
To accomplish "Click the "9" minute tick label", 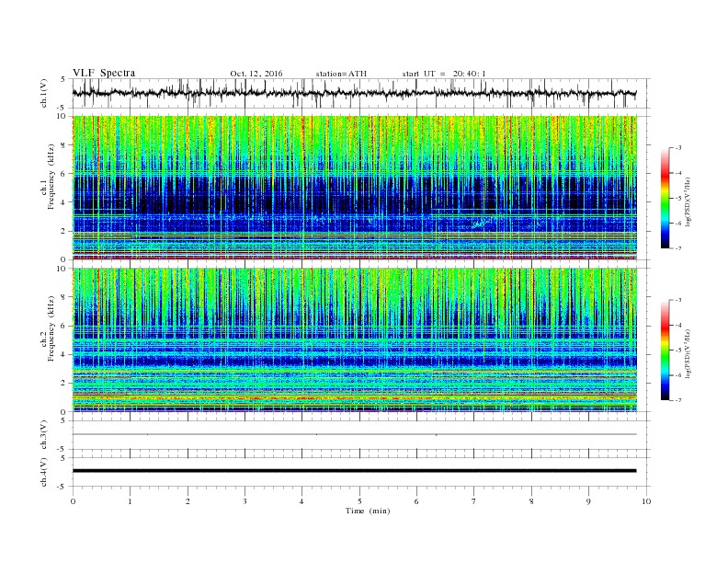I will point(588,501).
